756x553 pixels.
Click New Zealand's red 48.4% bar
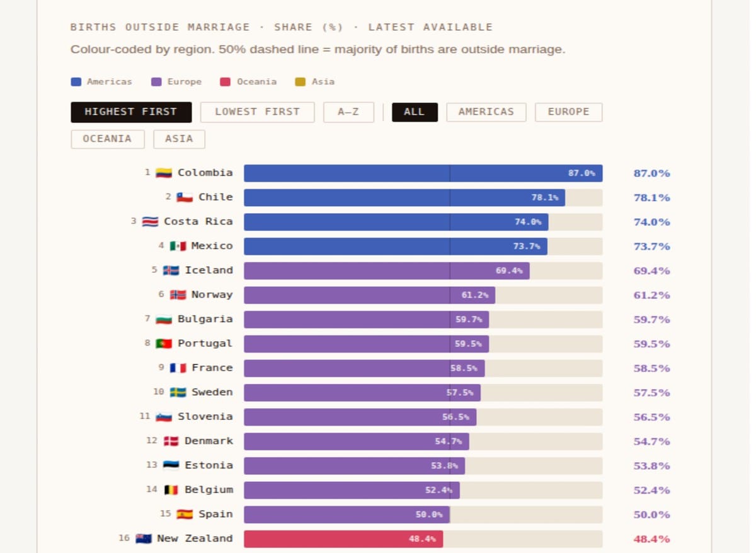[x=343, y=539]
